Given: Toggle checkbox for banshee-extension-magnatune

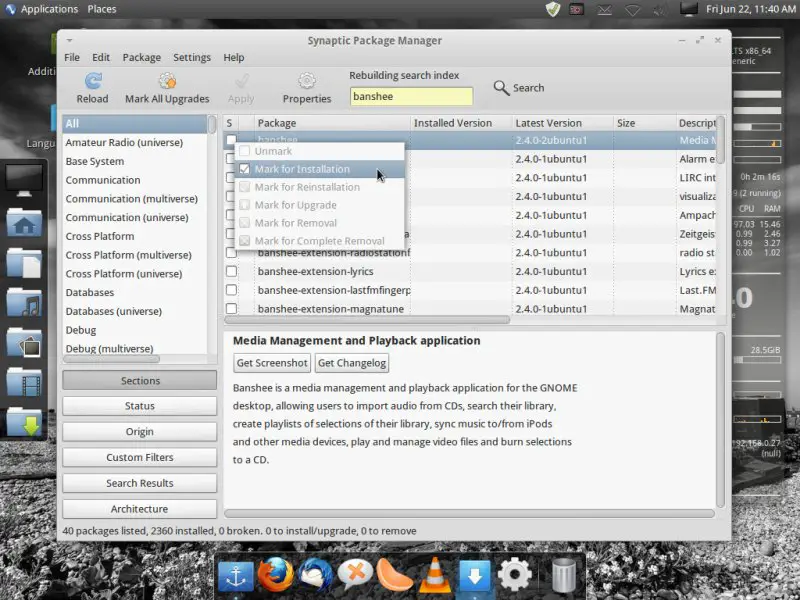Looking at the screenshot, I should [x=232, y=309].
